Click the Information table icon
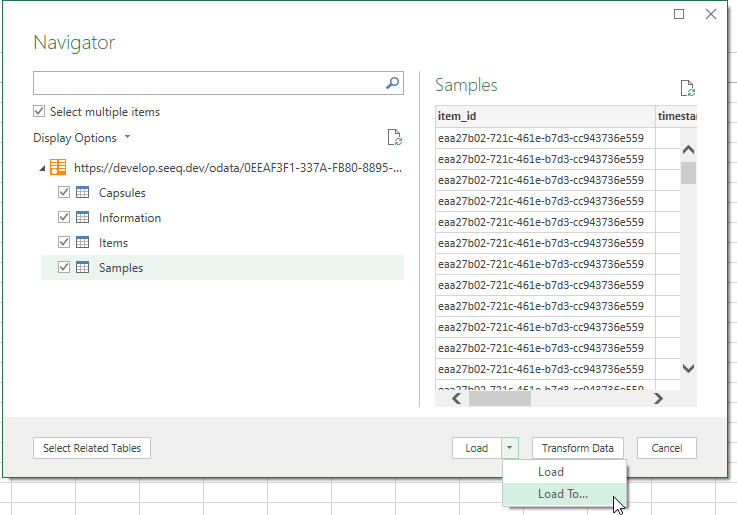Image resolution: width=737 pixels, height=515 pixels. tap(82, 218)
